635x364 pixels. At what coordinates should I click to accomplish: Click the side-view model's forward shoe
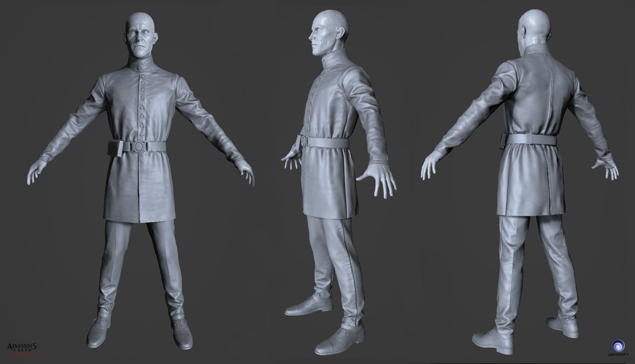[340, 339]
